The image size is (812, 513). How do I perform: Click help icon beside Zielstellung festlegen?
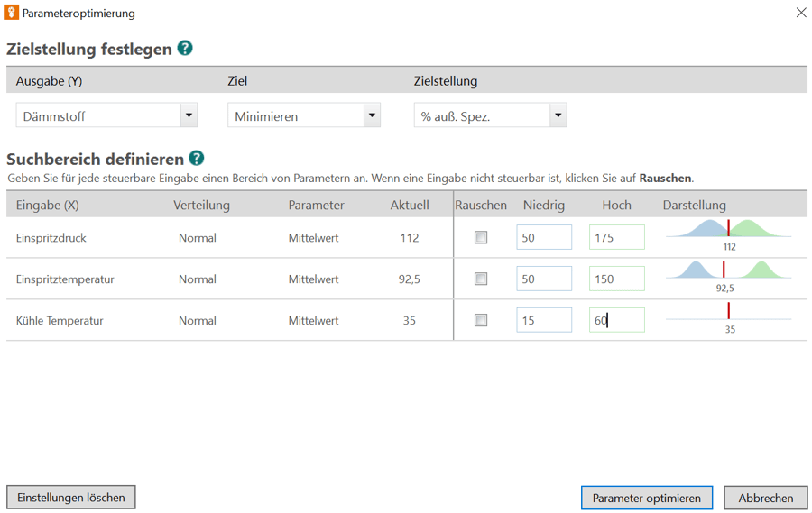point(185,49)
